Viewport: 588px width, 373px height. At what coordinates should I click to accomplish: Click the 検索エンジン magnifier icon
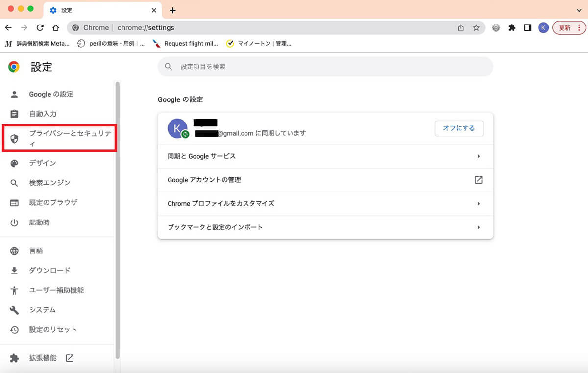tap(14, 183)
